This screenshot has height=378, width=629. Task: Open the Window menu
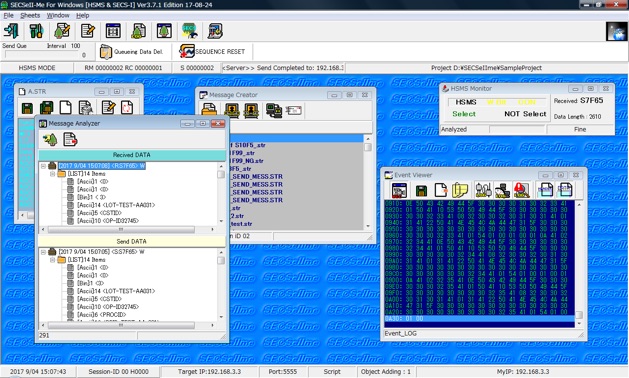click(58, 15)
